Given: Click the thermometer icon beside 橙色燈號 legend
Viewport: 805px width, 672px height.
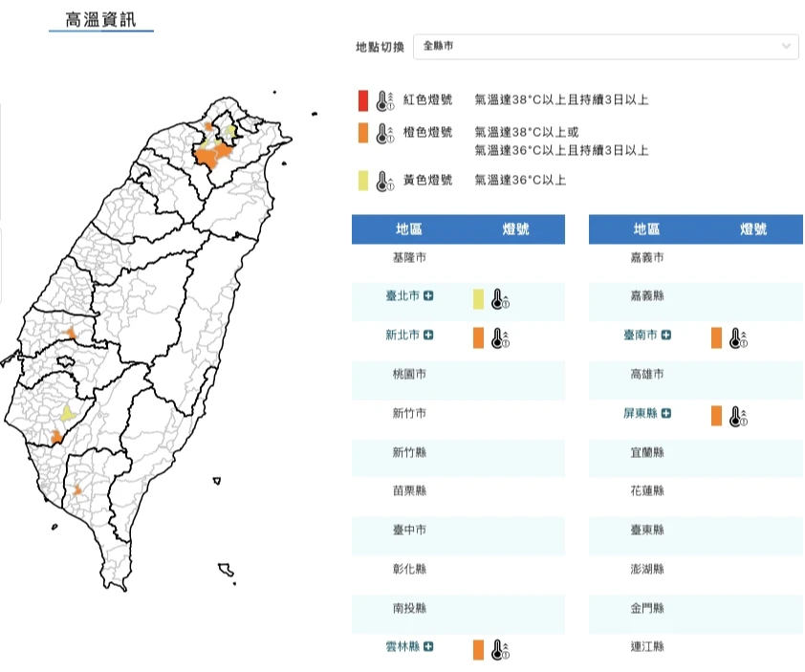Looking at the screenshot, I should coord(384,134).
